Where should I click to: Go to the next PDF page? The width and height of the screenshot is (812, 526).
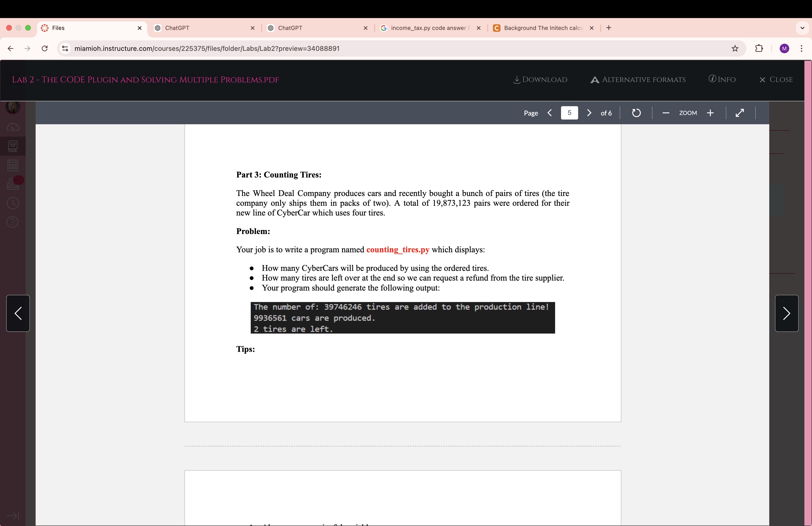(x=589, y=113)
